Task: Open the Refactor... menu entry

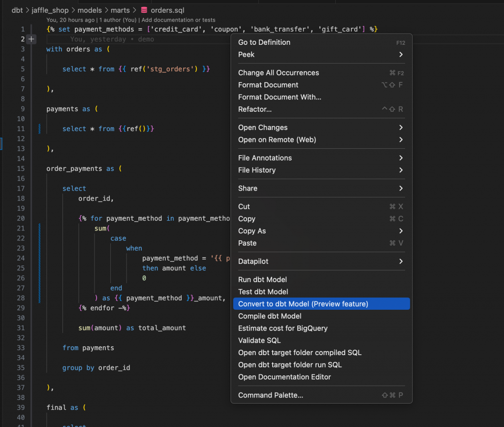Action: pyautogui.click(x=321, y=110)
